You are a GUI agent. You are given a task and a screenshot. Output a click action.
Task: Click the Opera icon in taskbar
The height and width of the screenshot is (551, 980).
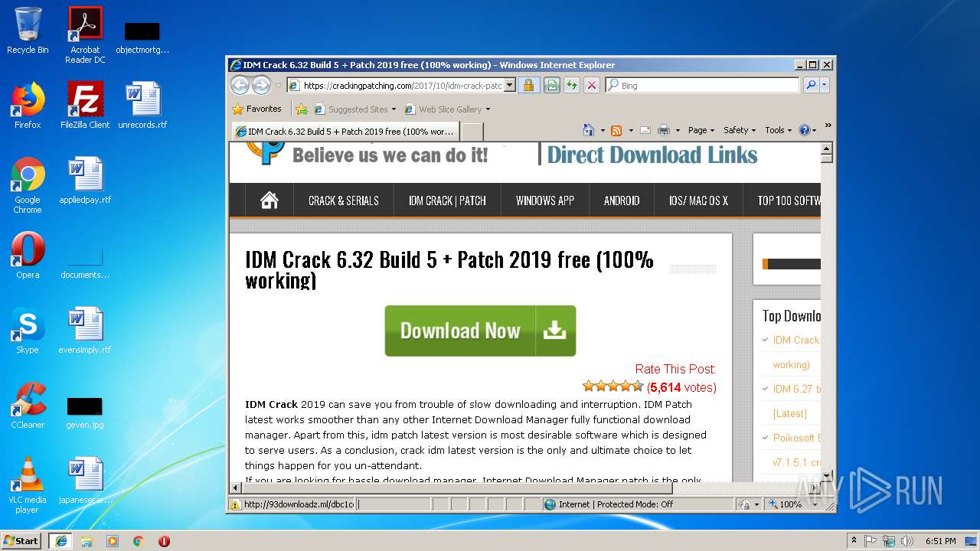pyautogui.click(x=164, y=541)
